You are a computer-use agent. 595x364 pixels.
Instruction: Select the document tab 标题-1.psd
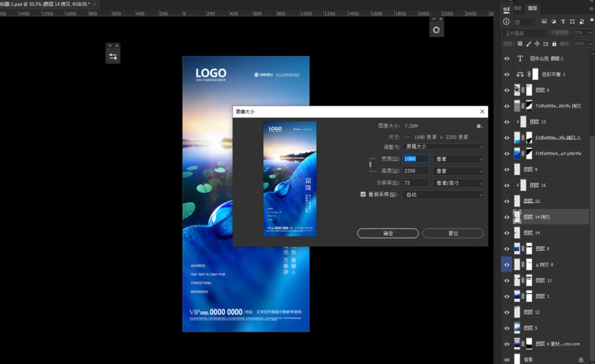pyautogui.click(x=45, y=4)
